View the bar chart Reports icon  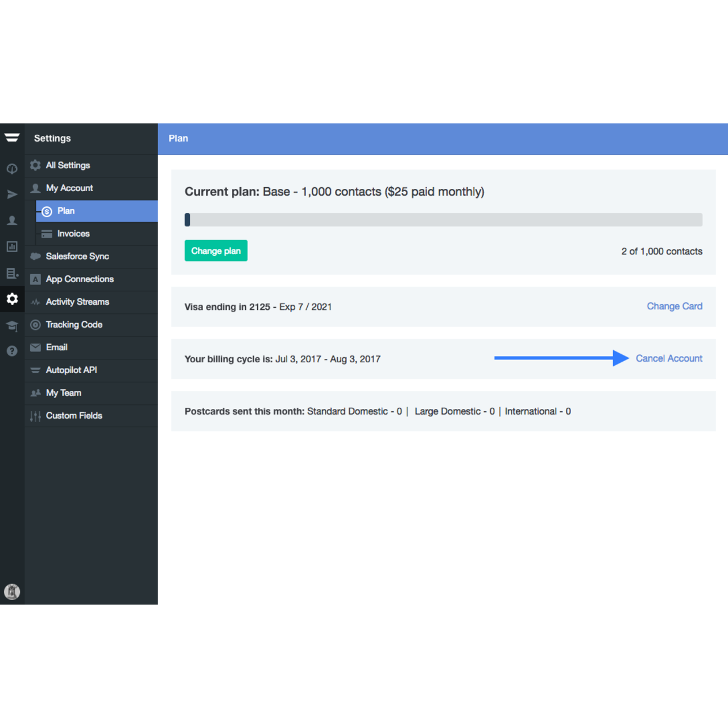(12, 246)
